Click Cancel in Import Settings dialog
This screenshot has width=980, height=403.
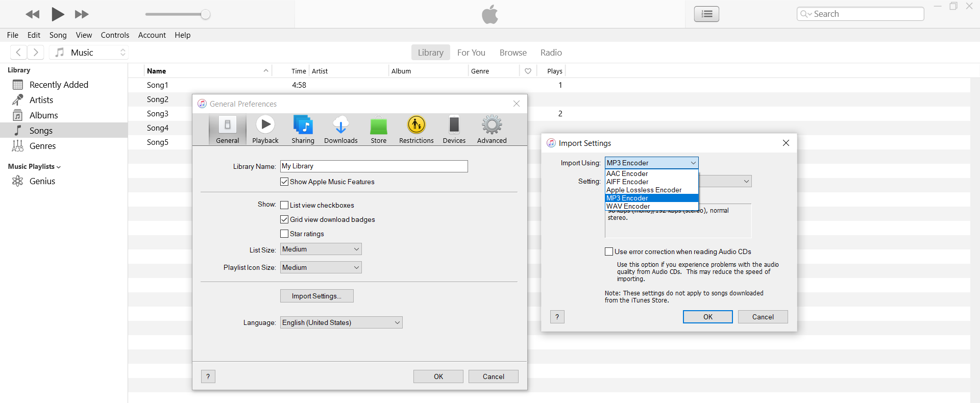coord(763,317)
